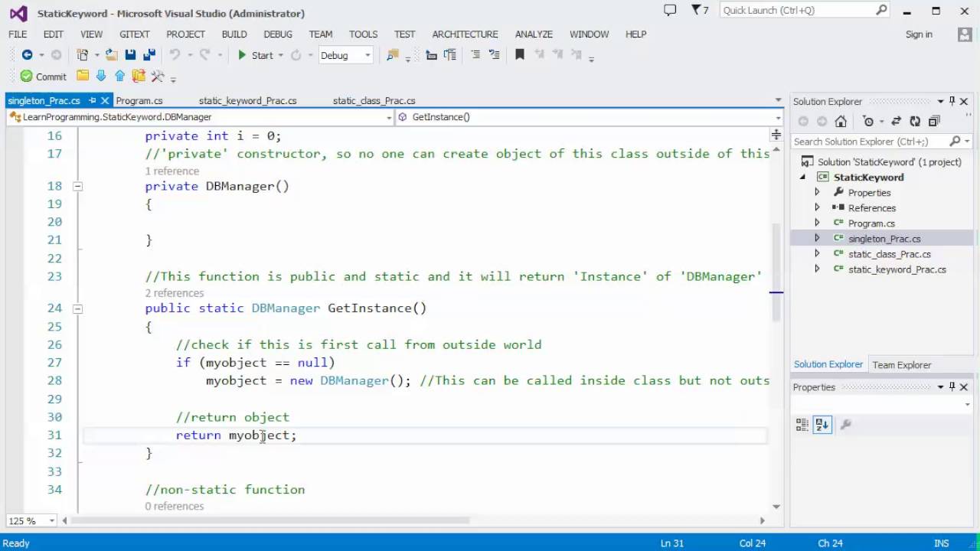Toggle auto-hide pin on Properties panel
This screenshot has height=551, width=980.
952,386
